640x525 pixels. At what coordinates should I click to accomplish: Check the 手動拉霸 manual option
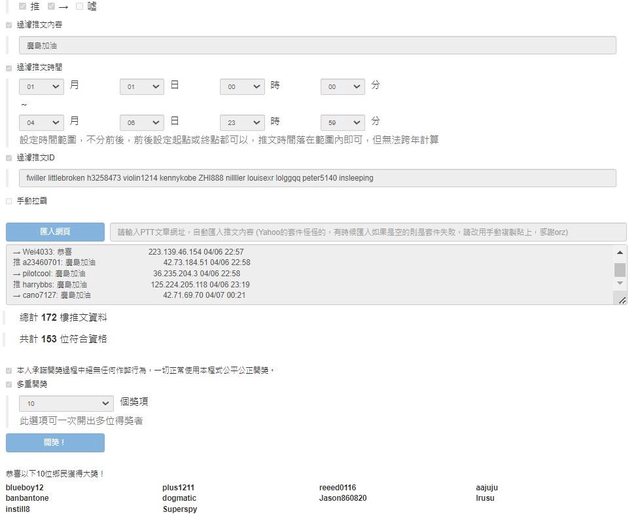[x=9, y=201]
